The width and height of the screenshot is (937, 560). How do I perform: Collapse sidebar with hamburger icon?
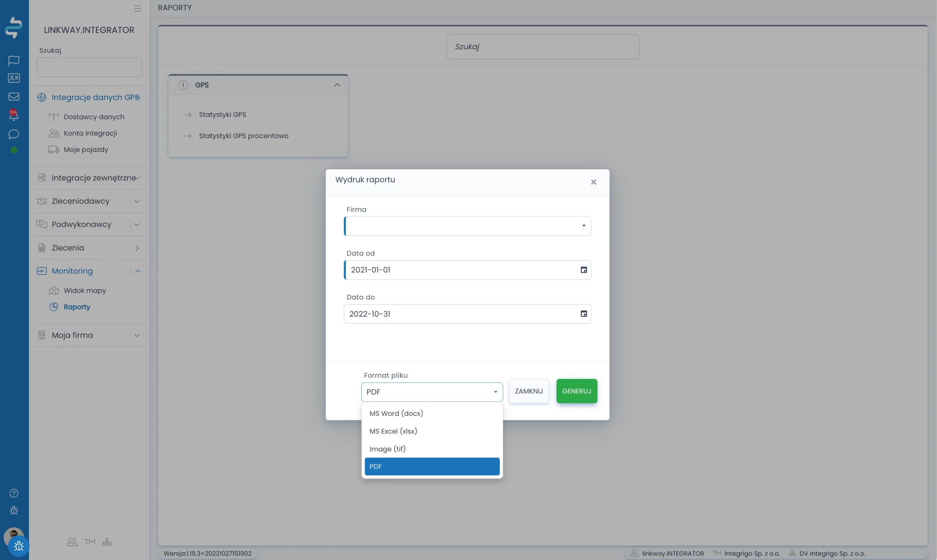(x=138, y=8)
